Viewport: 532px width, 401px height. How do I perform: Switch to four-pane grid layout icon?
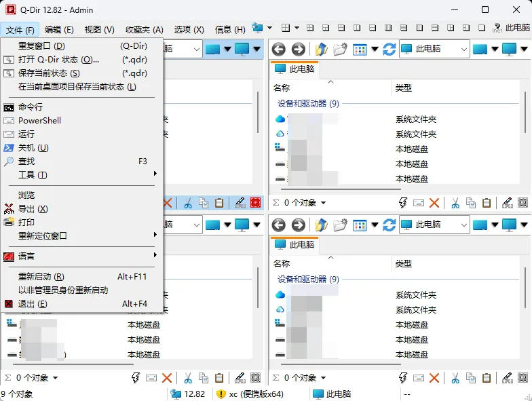click(x=310, y=28)
